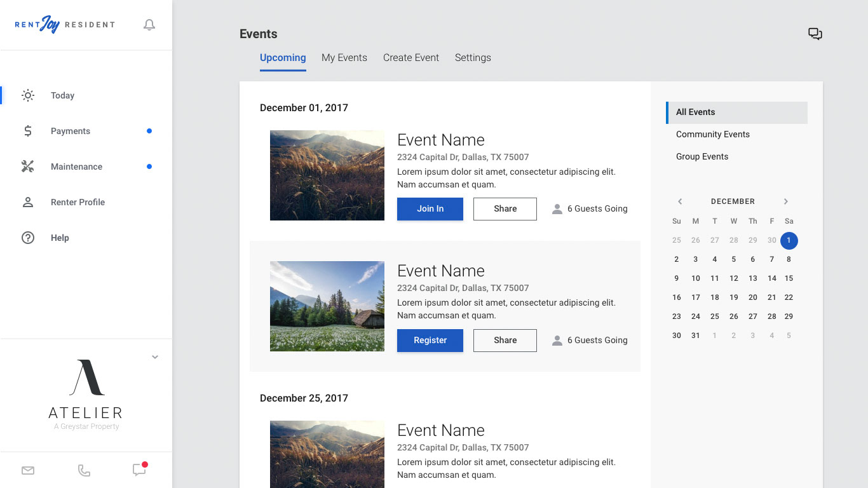Screen dimensions: 868x488
Task: Switch to the My Events tab
Action: pyautogui.click(x=344, y=58)
